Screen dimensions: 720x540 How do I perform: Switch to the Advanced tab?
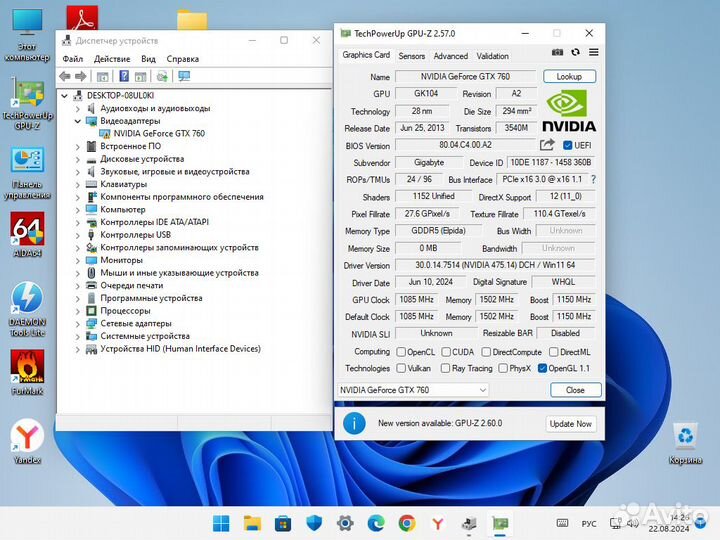(x=450, y=56)
